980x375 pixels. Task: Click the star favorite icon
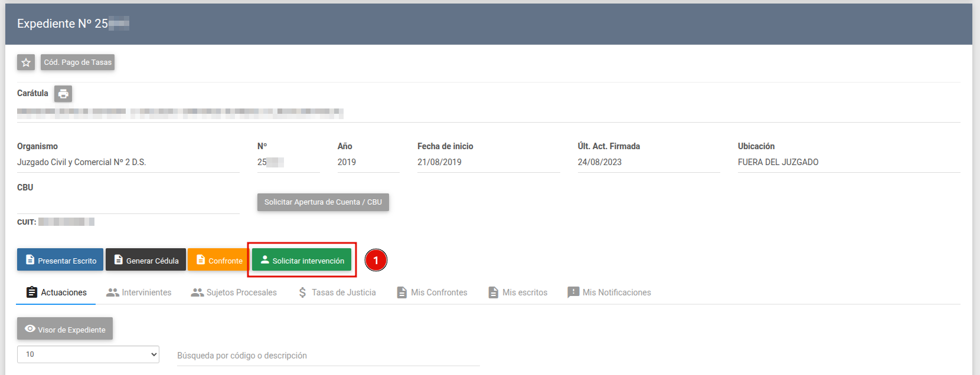click(26, 63)
